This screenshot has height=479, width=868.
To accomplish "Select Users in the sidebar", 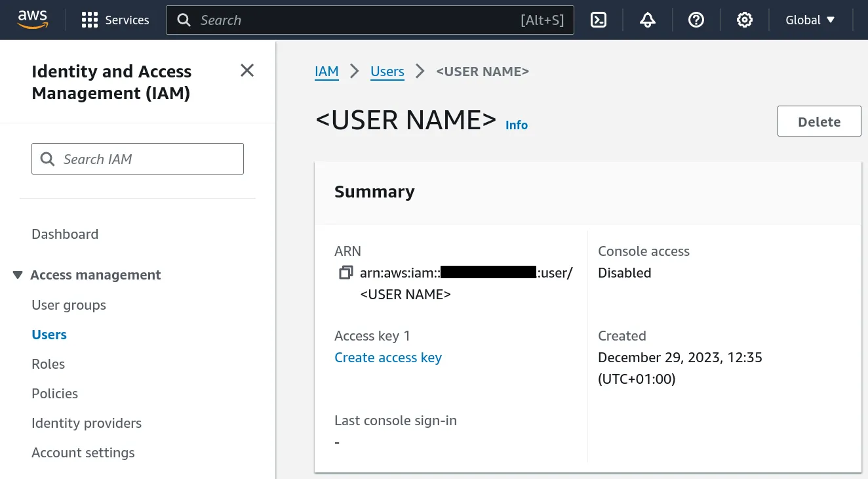I will [x=49, y=335].
